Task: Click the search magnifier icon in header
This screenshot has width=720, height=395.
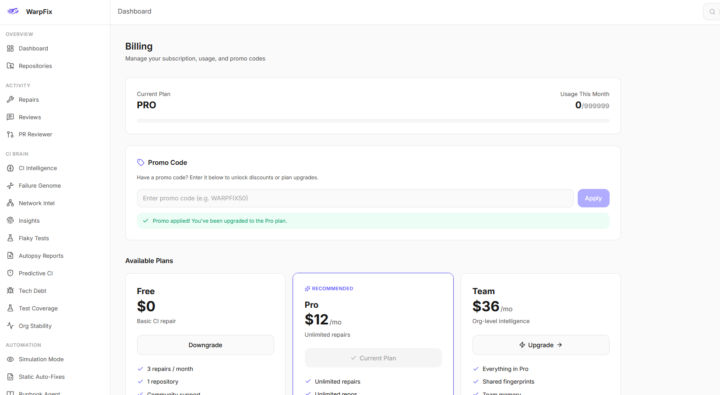Action: click(x=712, y=11)
